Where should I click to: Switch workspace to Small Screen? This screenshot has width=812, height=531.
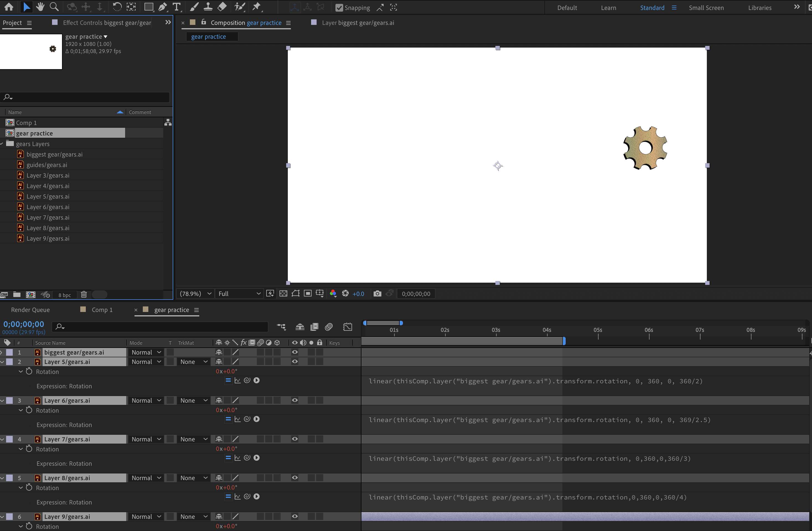click(x=706, y=7)
